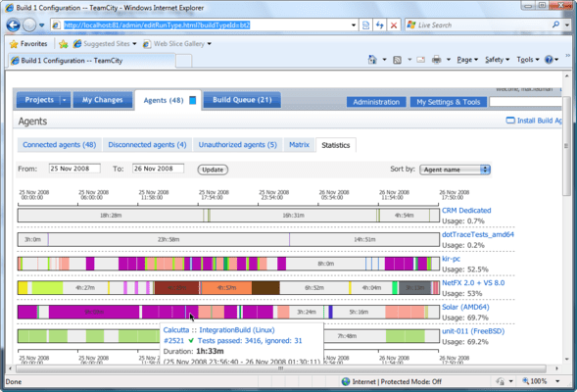Click the Refresh page icon
The image size is (577, 392).
[x=380, y=25]
